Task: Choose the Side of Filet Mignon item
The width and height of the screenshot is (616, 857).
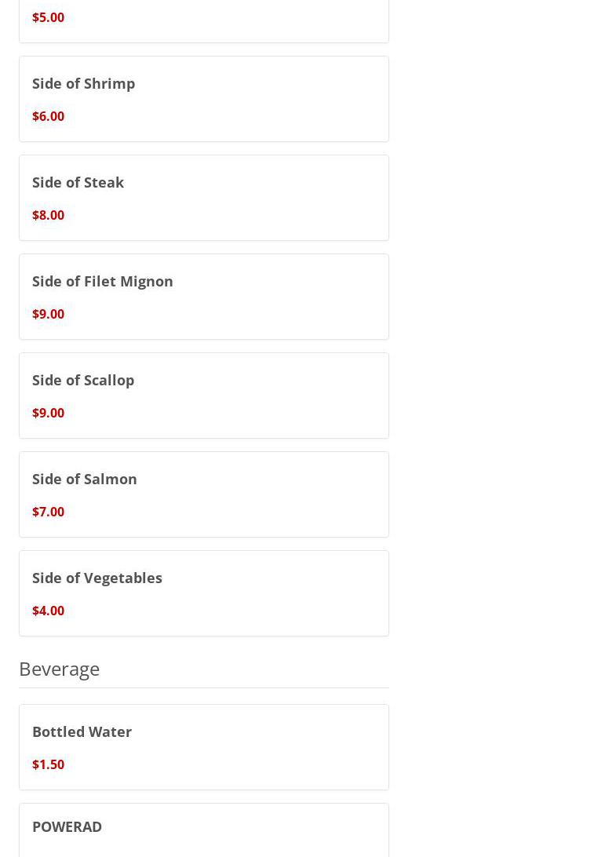Action: (204, 297)
